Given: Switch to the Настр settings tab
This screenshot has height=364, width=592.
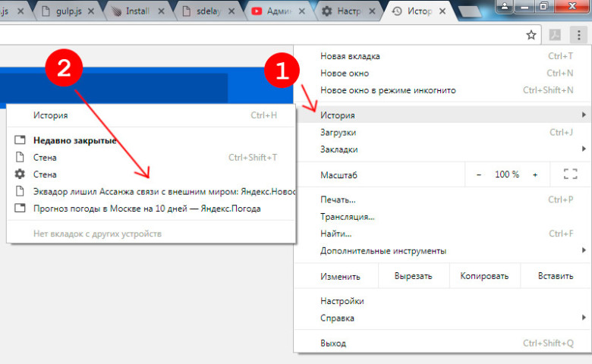Looking at the screenshot, I should pyautogui.click(x=348, y=11).
